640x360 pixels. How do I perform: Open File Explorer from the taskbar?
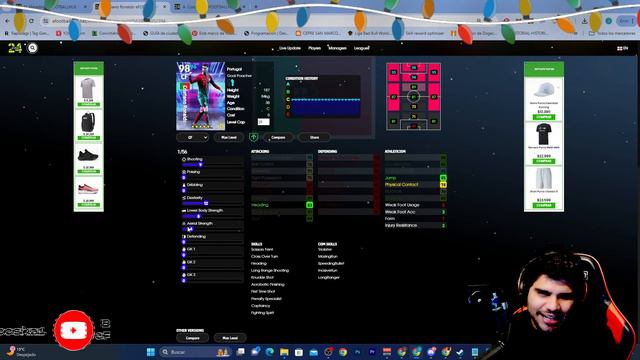(x=284, y=352)
